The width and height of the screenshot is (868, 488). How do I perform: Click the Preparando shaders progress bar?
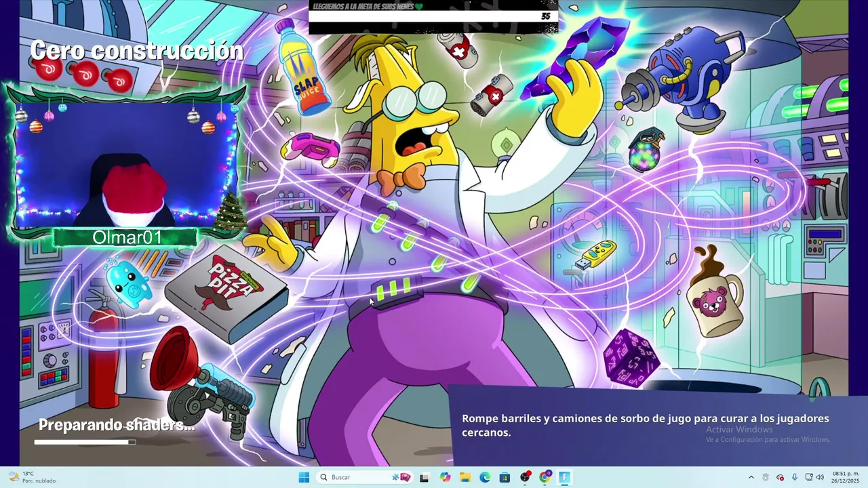(x=85, y=442)
